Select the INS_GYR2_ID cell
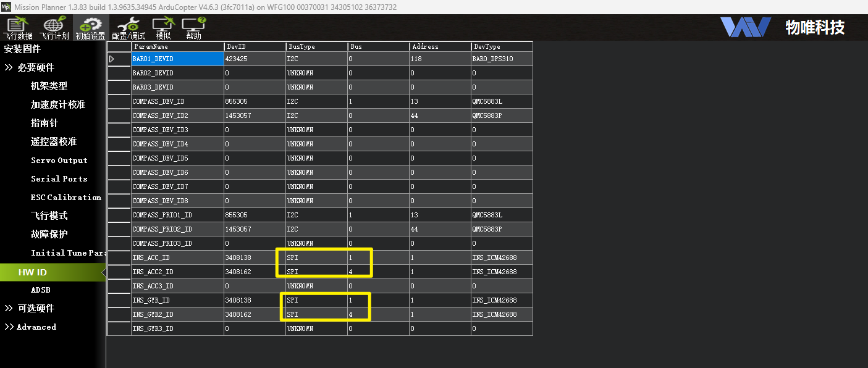This screenshot has width=868, height=368. click(177, 314)
